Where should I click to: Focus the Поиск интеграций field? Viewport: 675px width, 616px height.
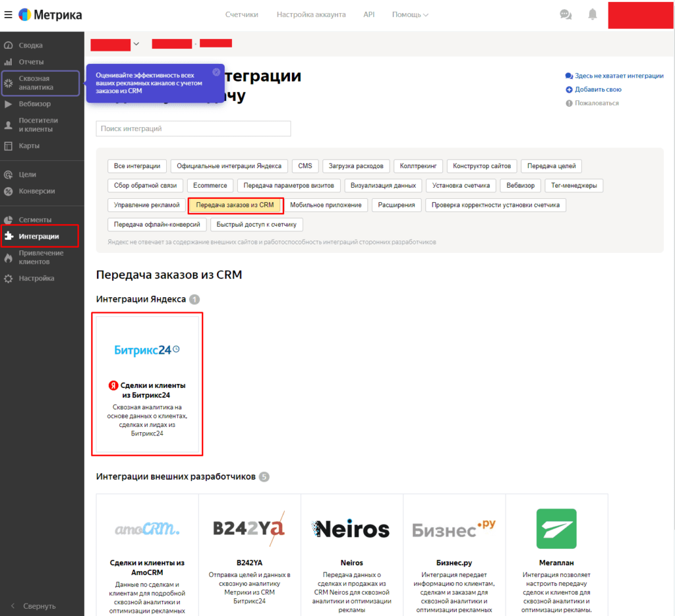(x=193, y=128)
